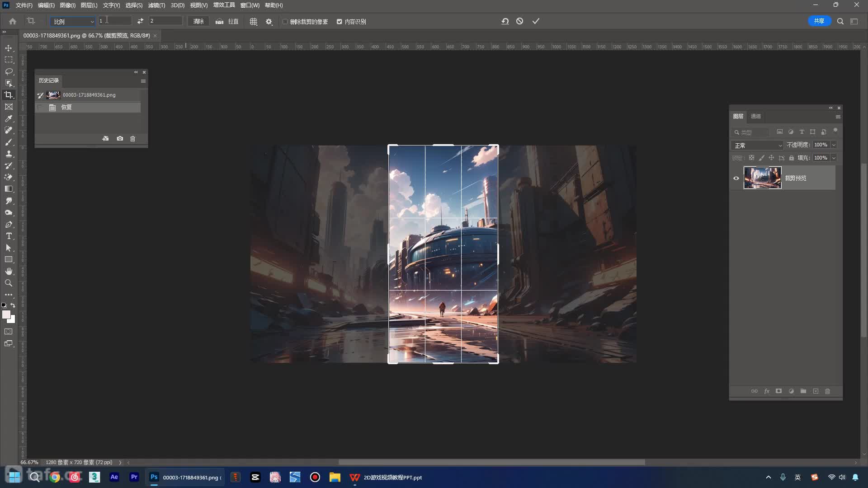Click the 拉直 straighten button
Screen dimensions: 868x488
pyautogui.click(x=227, y=21)
